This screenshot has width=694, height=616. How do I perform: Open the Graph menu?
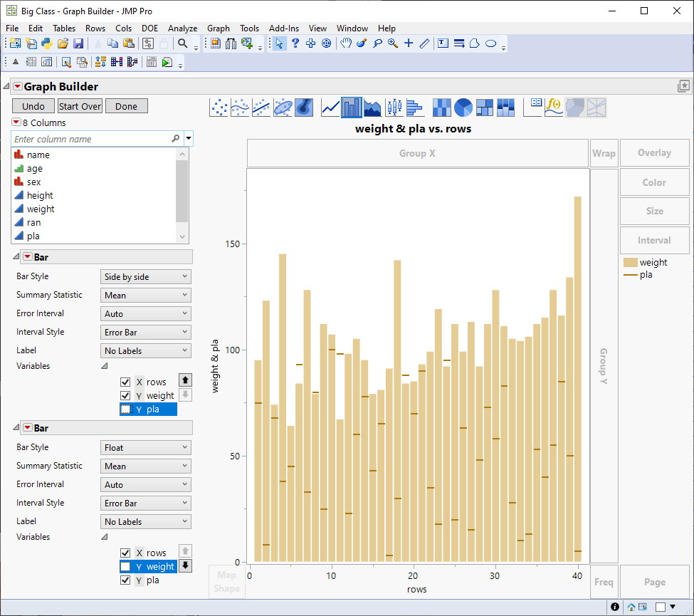coord(218,28)
